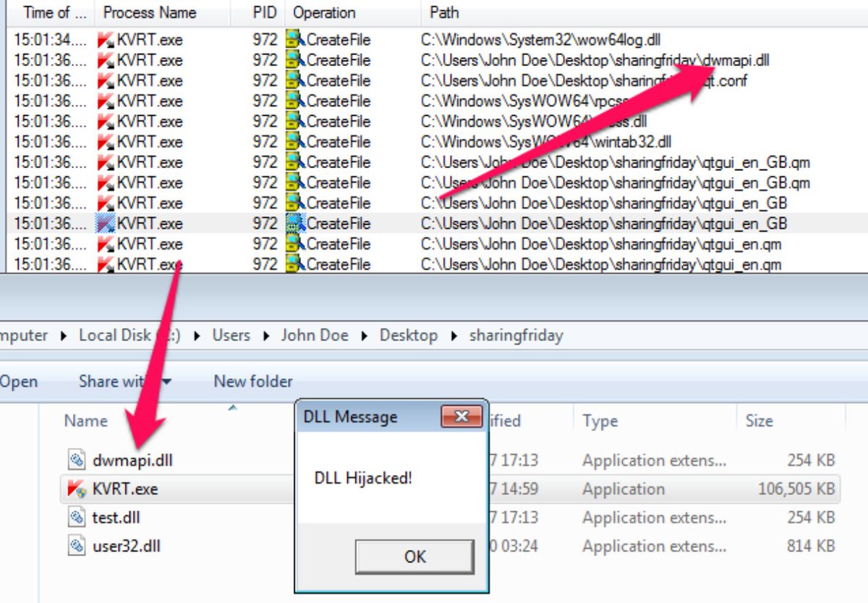Go to Users in the address breadcrumb
Viewport: 868px width, 603px height.
231,335
